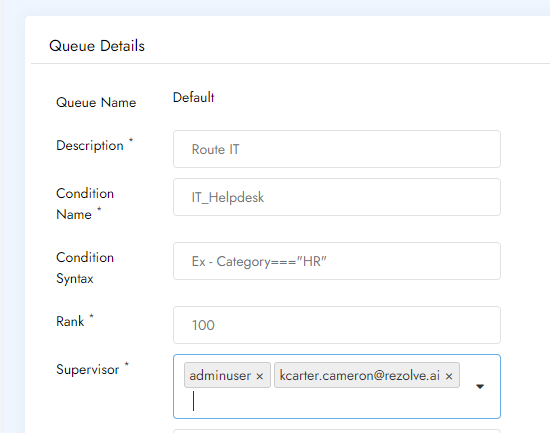This screenshot has height=433, width=550.
Task: Click the Condition Name field IT_Helpdesk
Action: [x=337, y=197]
